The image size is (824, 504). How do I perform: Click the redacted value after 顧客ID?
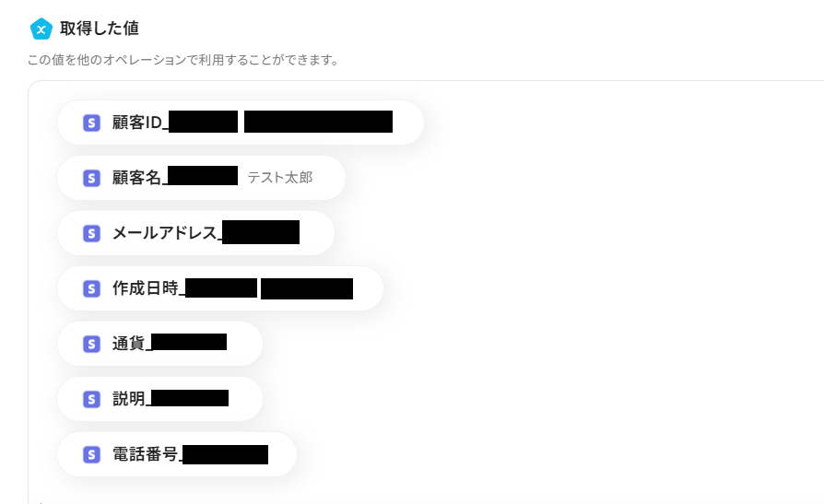click(x=319, y=122)
